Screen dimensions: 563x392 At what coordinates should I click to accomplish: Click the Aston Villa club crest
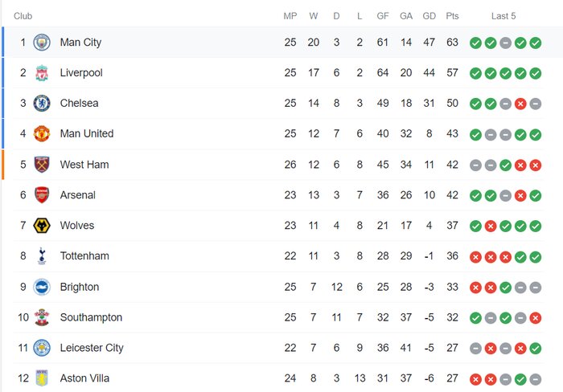point(42,378)
